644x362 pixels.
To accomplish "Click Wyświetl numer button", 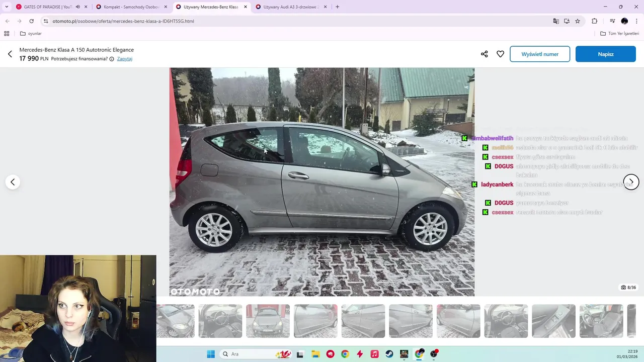I will (540, 54).
